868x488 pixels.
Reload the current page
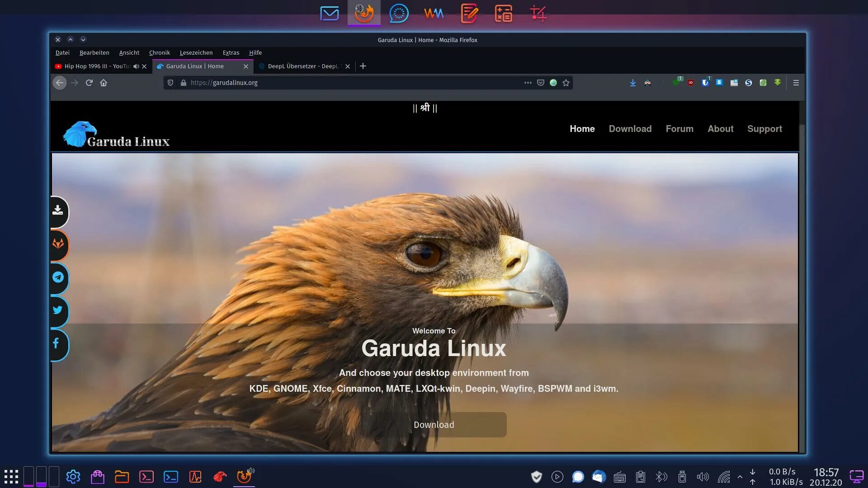point(89,83)
